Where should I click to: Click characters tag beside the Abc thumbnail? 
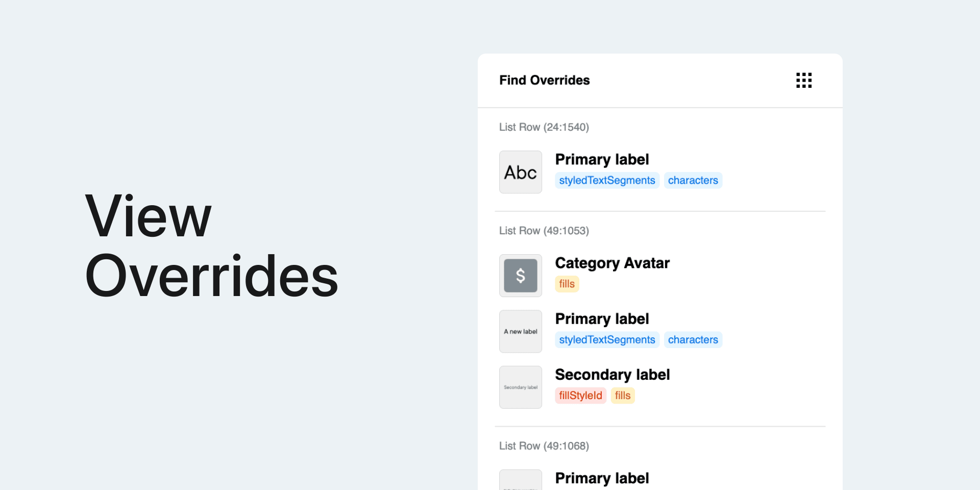click(x=693, y=180)
